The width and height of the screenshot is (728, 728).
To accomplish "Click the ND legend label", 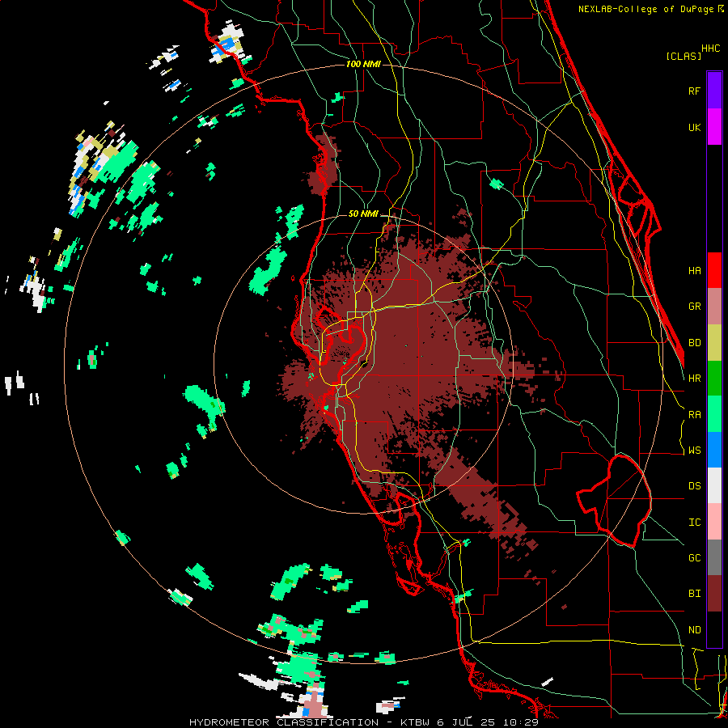I will tap(695, 630).
